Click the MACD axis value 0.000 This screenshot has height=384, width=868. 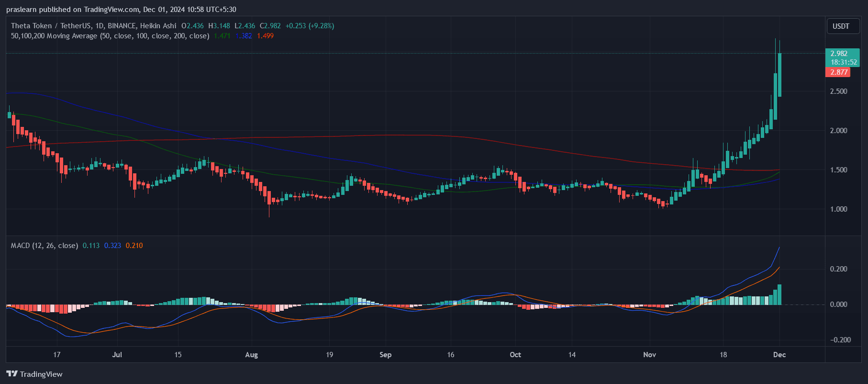pyautogui.click(x=839, y=305)
